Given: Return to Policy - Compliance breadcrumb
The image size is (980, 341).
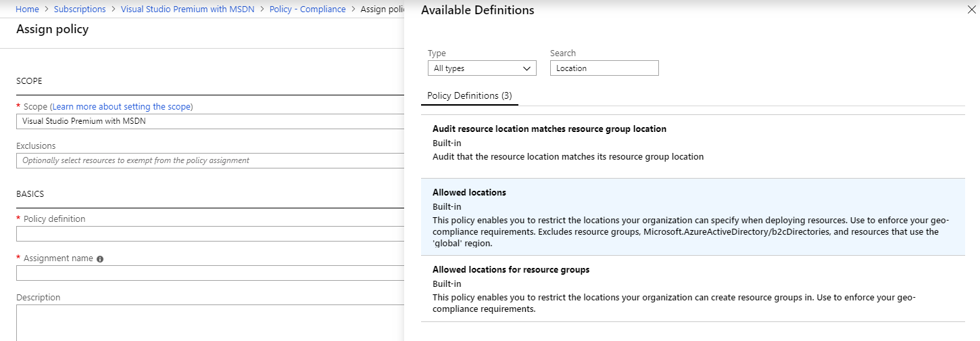Looking at the screenshot, I should pyautogui.click(x=307, y=9).
